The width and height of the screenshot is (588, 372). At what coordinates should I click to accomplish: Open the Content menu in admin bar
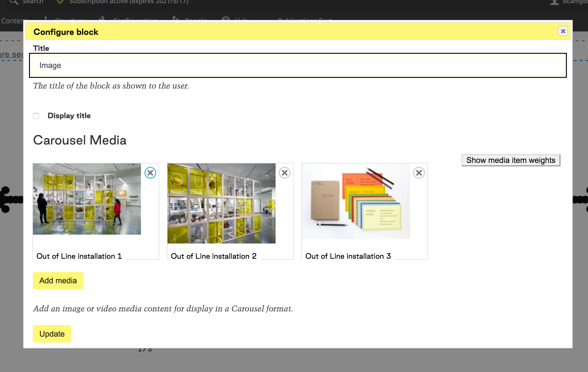pyautogui.click(x=12, y=21)
